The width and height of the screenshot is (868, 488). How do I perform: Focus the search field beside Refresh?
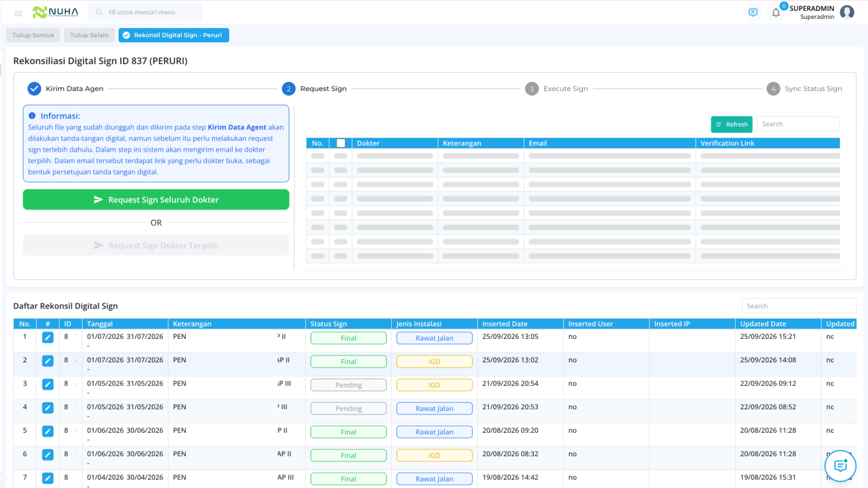coord(798,124)
